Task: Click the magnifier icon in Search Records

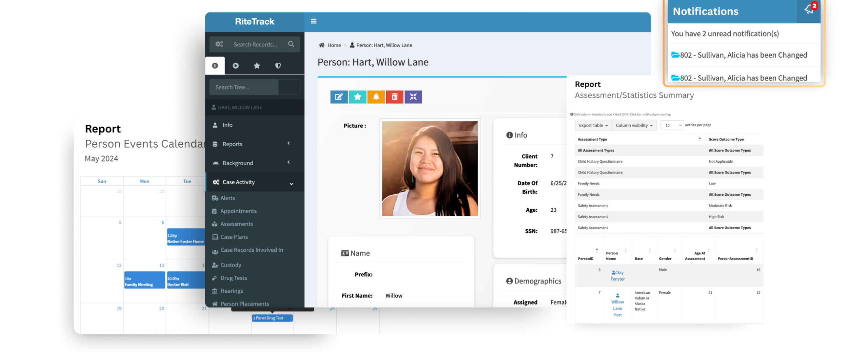Action: coord(291,44)
